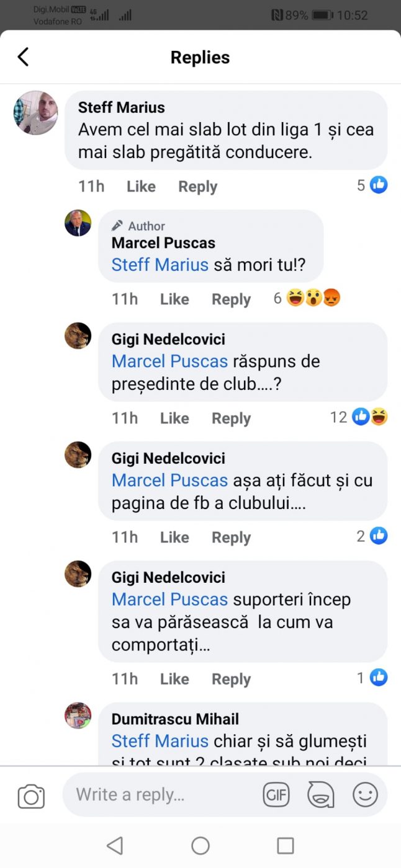Open the GIF picker

(276, 795)
